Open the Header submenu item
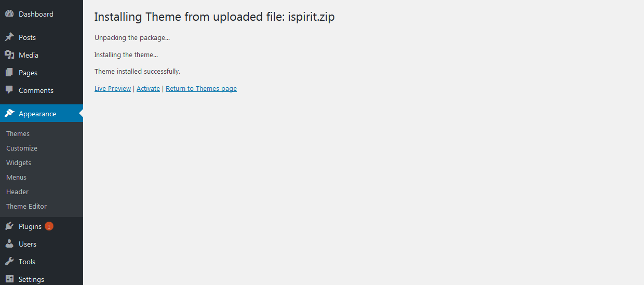 click(x=17, y=192)
